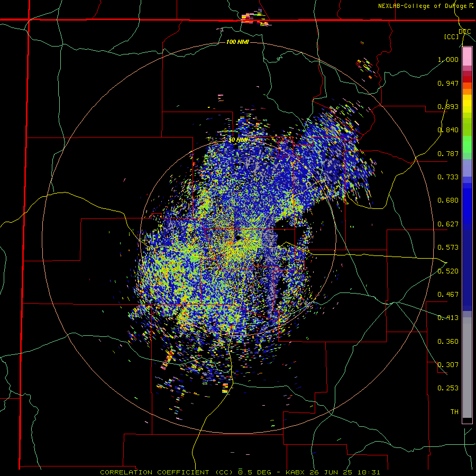
Task: Click the 10:31 timestamp
Action: (x=369, y=472)
